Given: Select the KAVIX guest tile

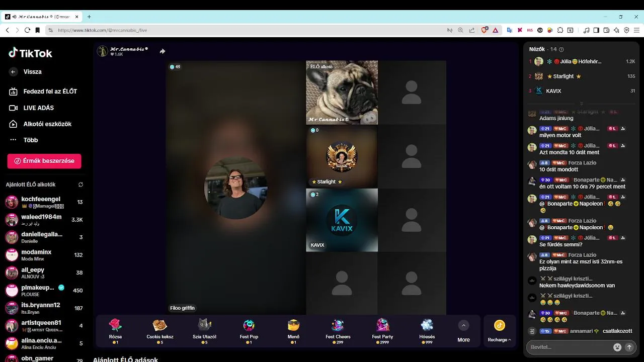Looking at the screenshot, I should click(342, 220).
